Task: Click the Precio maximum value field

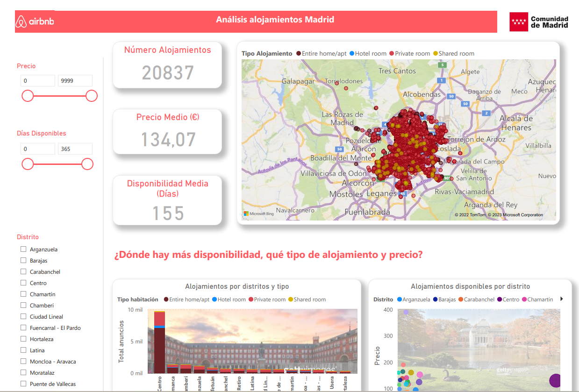Action: tap(75, 81)
